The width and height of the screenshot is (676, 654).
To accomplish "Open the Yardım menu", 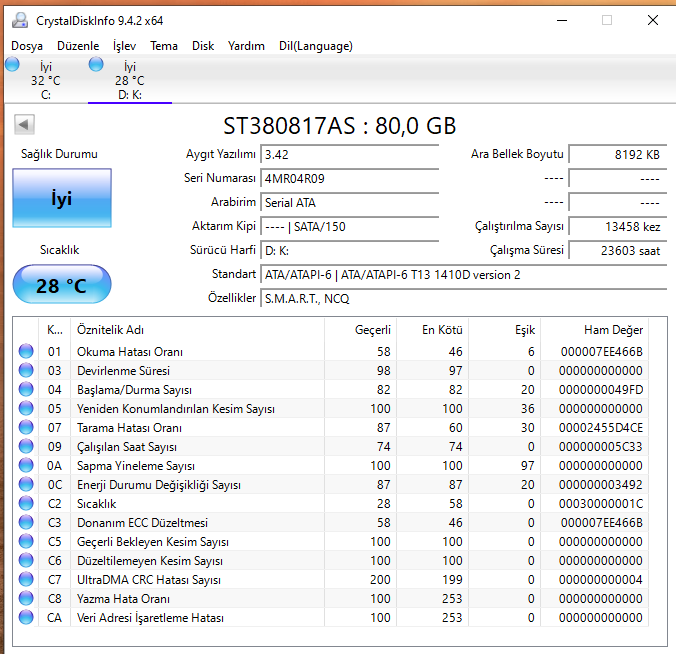I will (246, 46).
